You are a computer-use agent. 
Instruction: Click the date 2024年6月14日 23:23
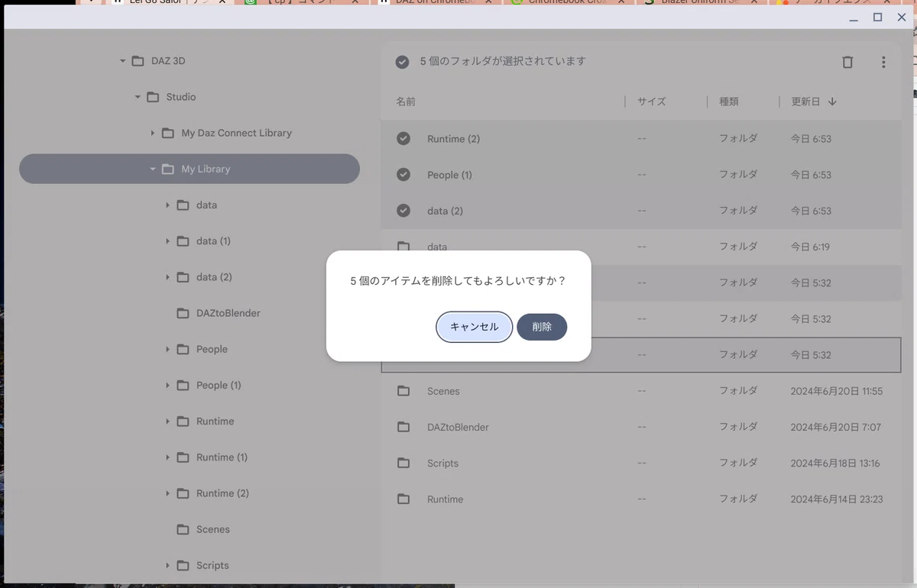[x=837, y=499]
